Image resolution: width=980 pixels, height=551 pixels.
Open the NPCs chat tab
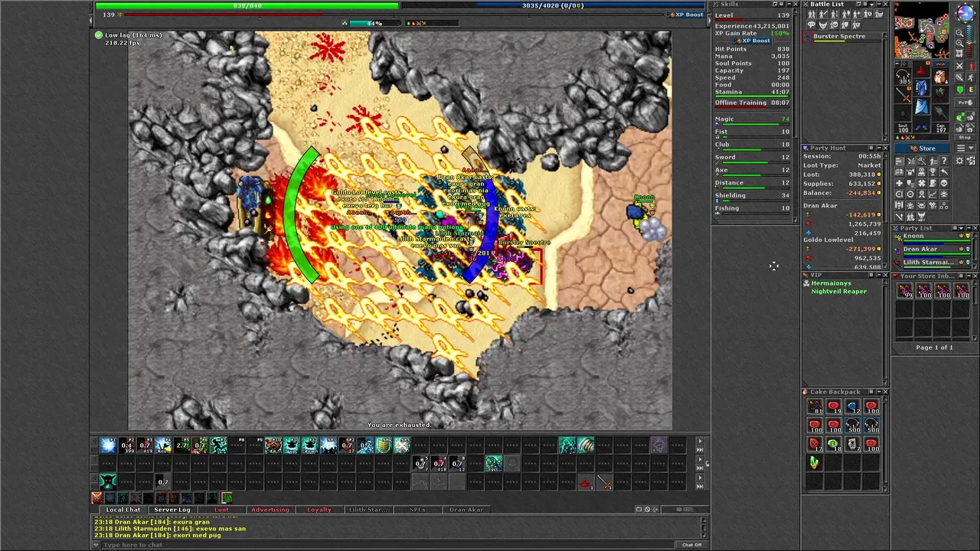(x=417, y=510)
